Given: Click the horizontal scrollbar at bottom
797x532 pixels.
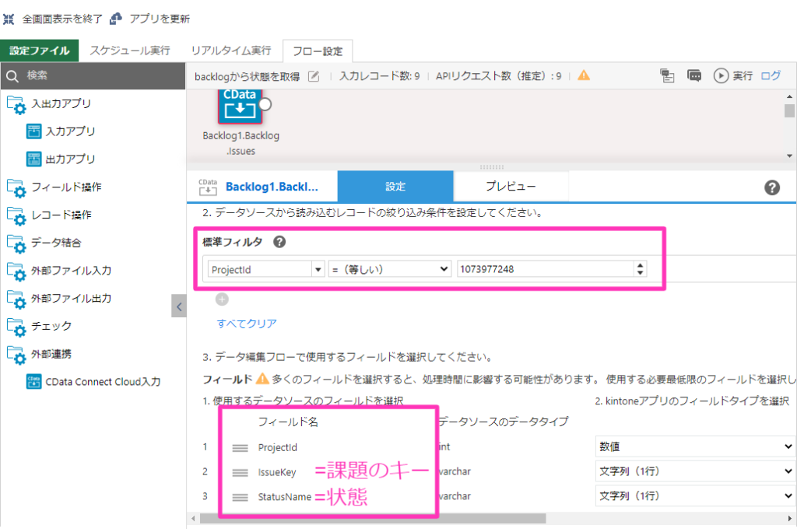Looking at the screenshot, I should point(373,518).
